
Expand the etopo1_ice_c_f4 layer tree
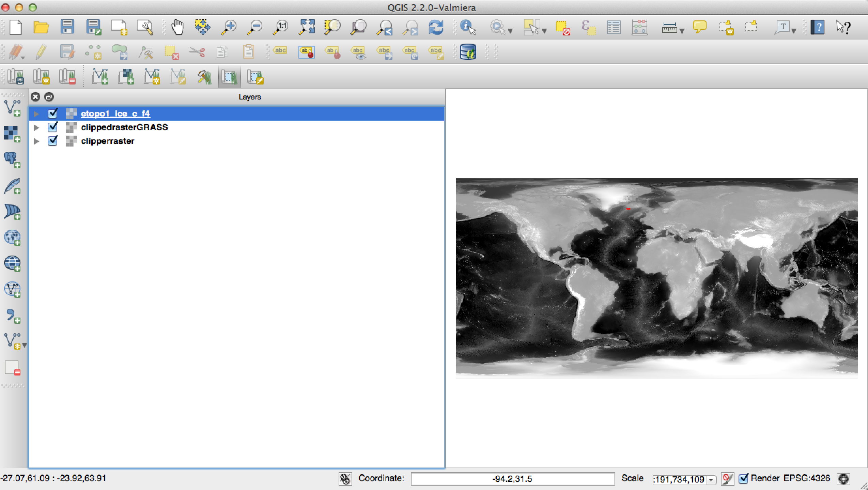pyautogui.click(x=36, y=114)
